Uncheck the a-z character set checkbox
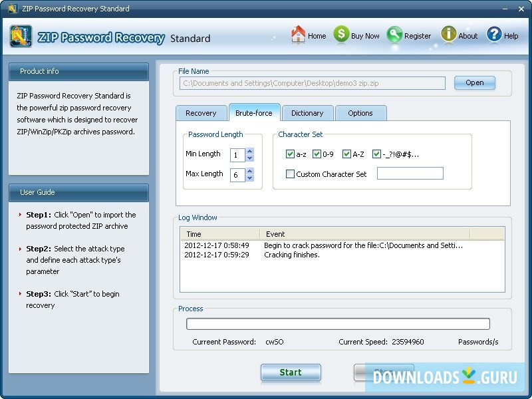 pyautogui.click(x=290, y=154)
